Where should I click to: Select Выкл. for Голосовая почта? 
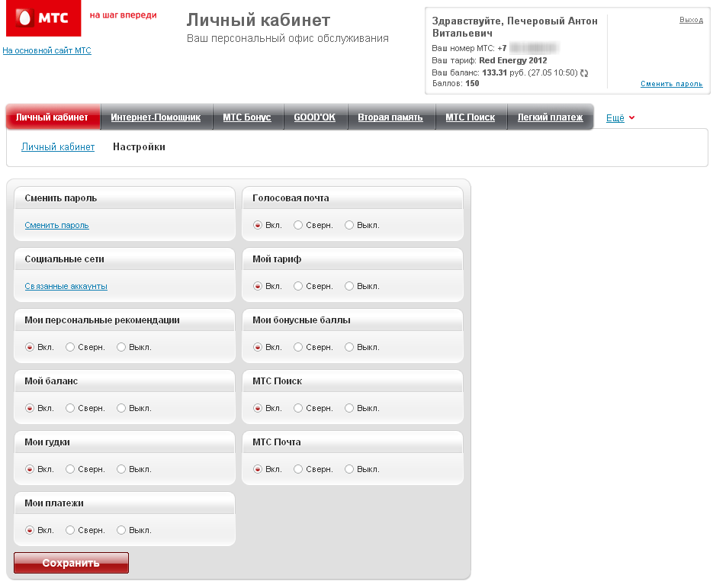(349, 225)
